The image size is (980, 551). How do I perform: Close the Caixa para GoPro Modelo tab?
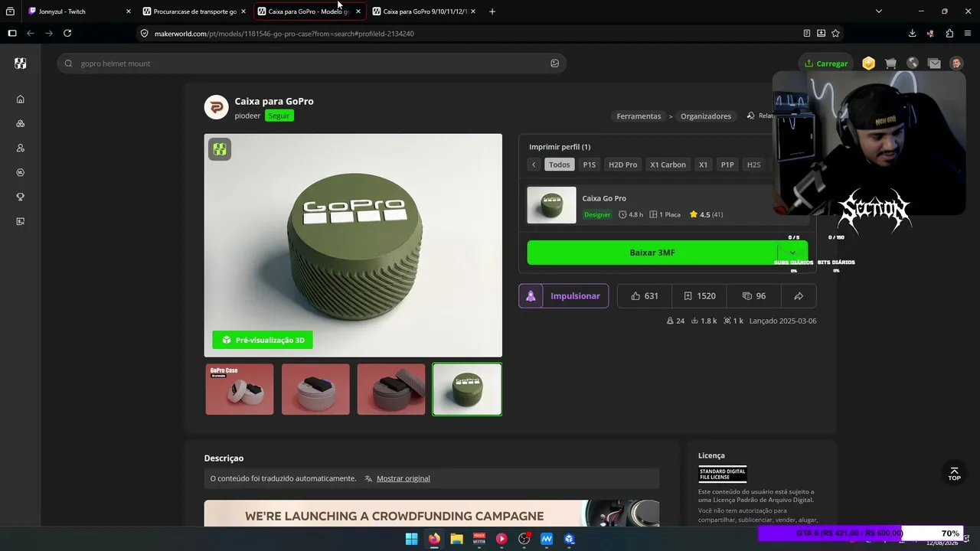(358, 11)
